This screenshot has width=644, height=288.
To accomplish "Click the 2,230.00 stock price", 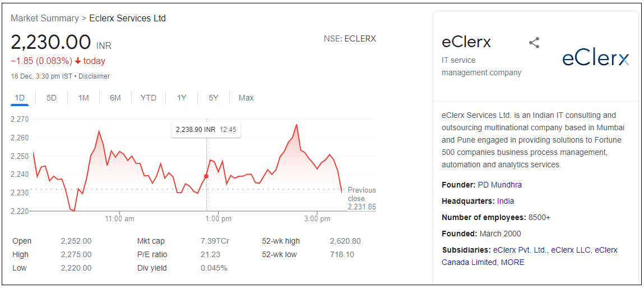I will (51, 42).
